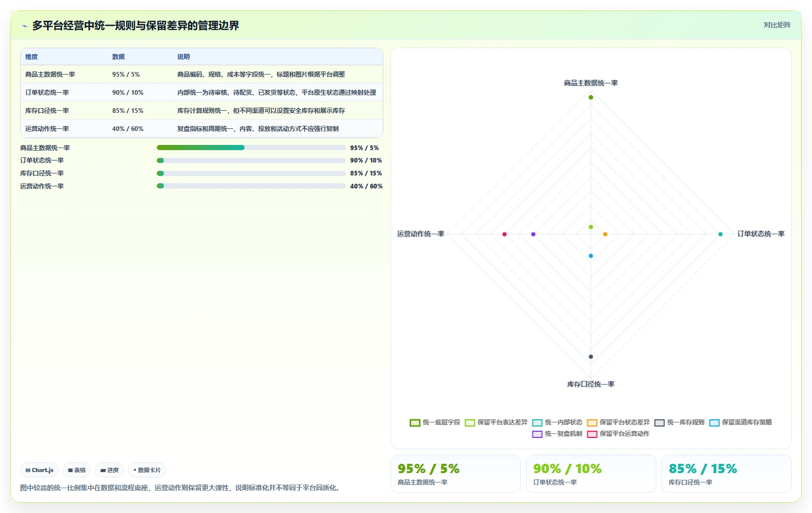
Task: Click the header icon beside the title
Action: coord(24,26)
